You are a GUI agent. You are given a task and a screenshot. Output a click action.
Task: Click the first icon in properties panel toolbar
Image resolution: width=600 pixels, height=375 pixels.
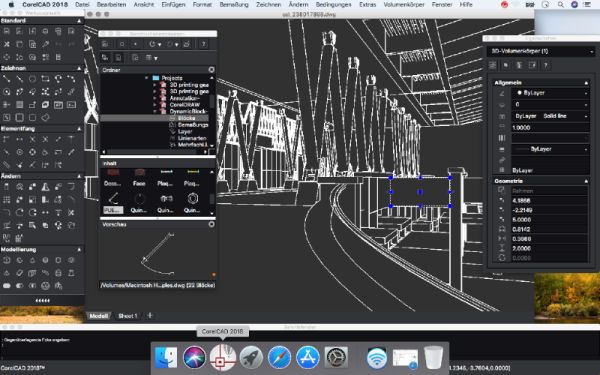click(493, 65)
